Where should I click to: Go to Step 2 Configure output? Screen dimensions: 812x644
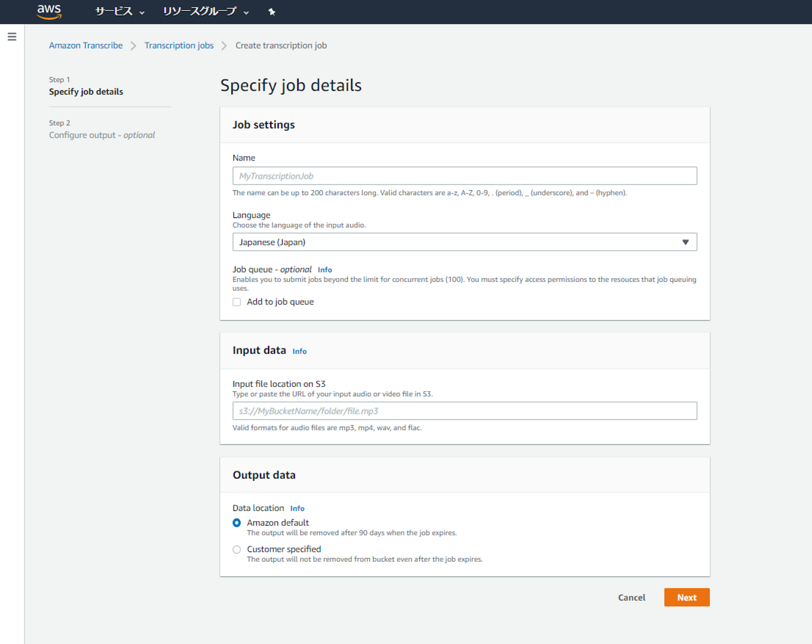click(x=101, y=135)
